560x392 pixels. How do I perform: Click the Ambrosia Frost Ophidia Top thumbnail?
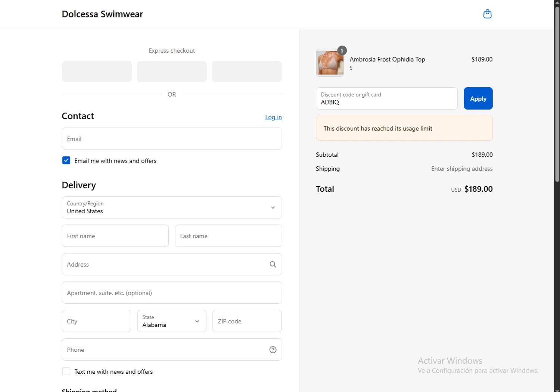click(330, 63)
